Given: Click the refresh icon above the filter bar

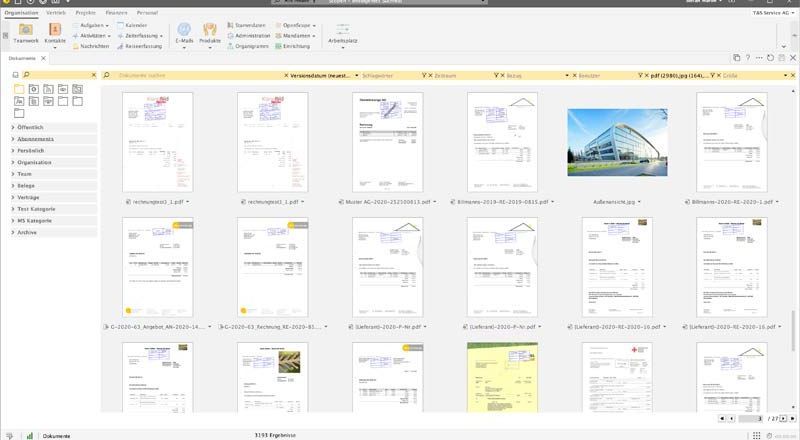Looking at the screenshot, I should [768, 58].
